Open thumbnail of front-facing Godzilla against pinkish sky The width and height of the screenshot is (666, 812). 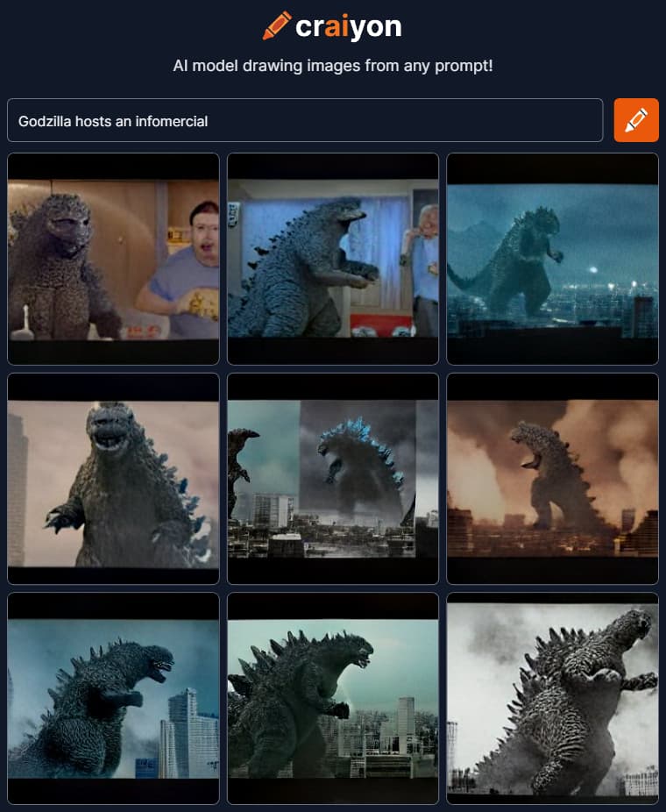pos(113,479)
